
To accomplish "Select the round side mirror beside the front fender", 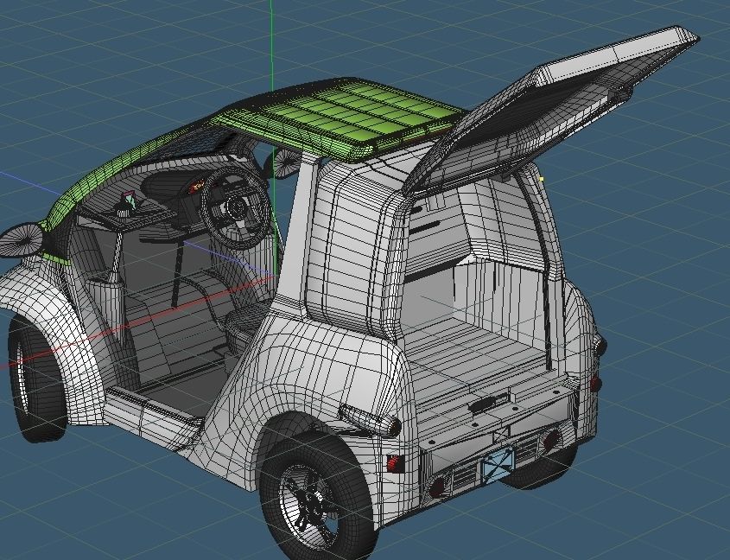I will click(22, 240).
